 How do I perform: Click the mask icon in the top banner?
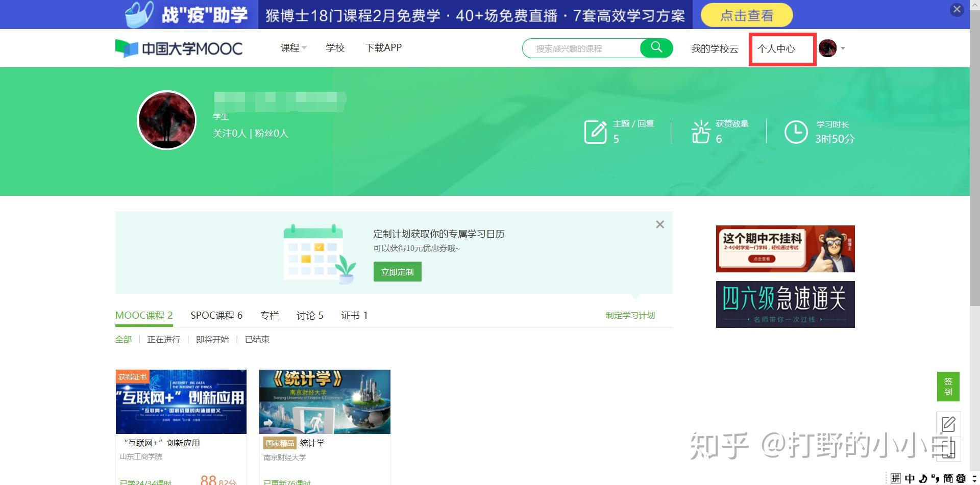tap(138, 14)
